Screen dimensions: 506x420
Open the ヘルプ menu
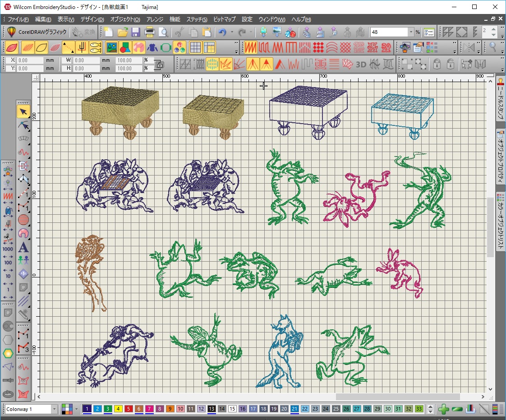pyautogui.click(x=301, y=19)
